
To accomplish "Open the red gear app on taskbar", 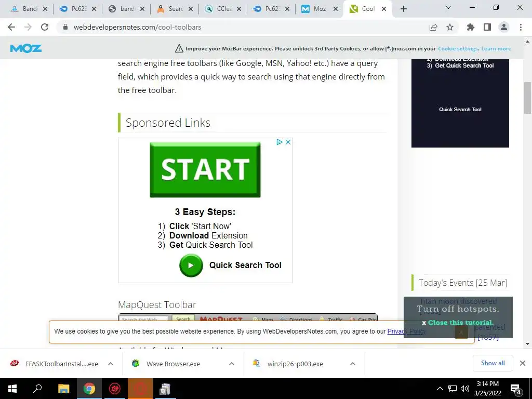I will tap(115, 389).
